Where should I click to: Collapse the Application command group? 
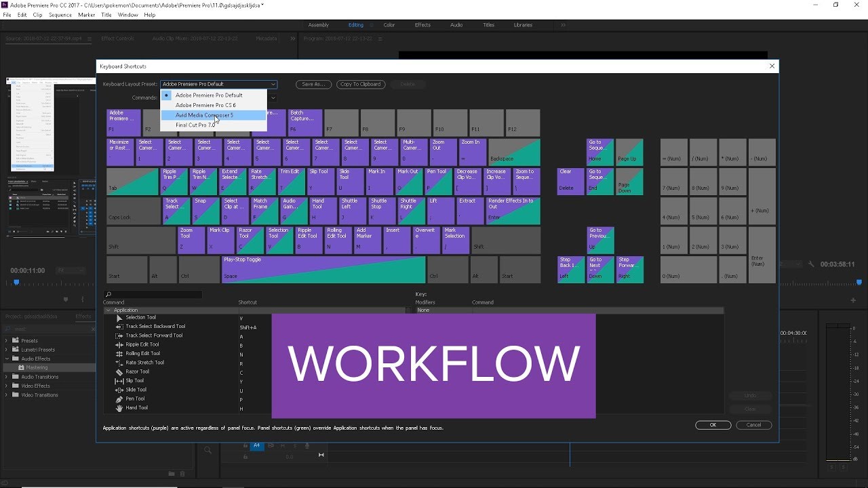pos(108,310)
